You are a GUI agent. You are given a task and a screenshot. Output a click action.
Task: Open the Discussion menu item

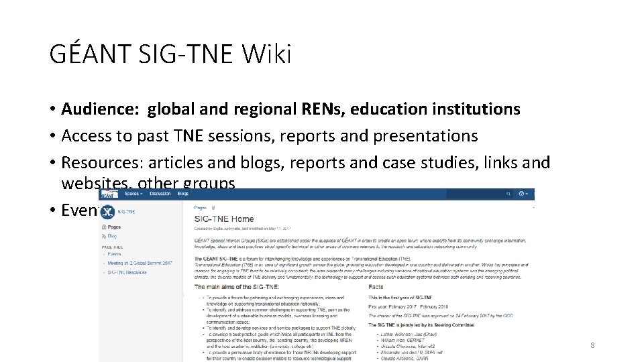pos(160,194)
